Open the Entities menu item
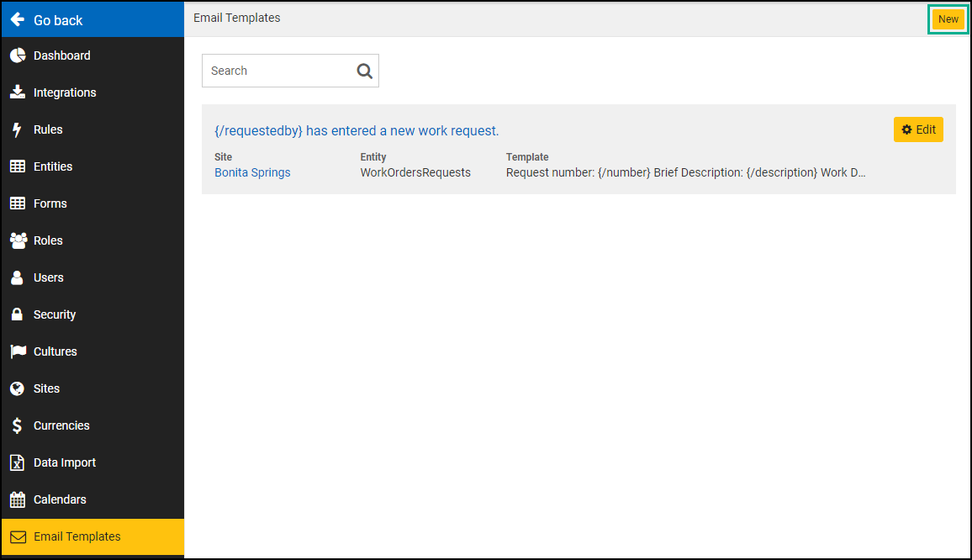 93,166
